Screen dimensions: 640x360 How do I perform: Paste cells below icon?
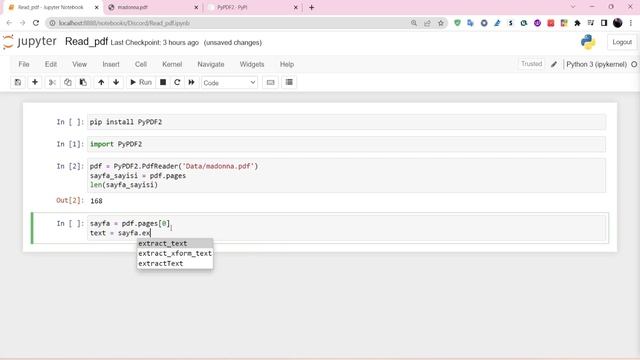point(83,82)
